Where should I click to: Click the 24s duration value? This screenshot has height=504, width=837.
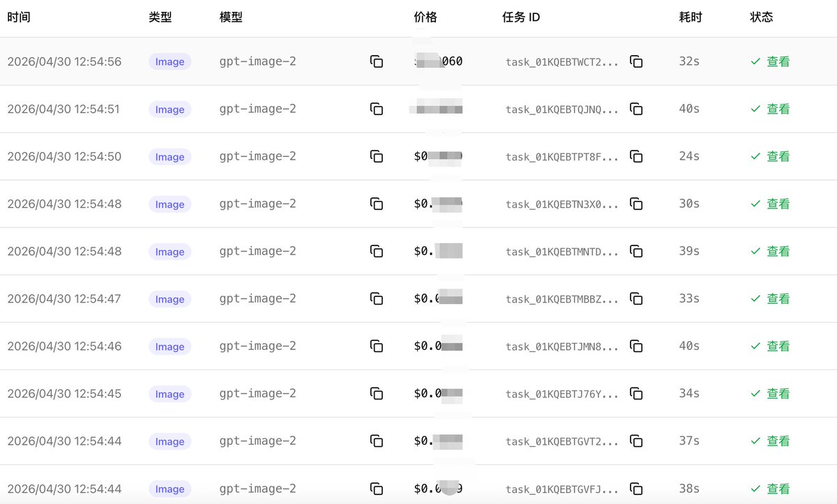point(689,156)
